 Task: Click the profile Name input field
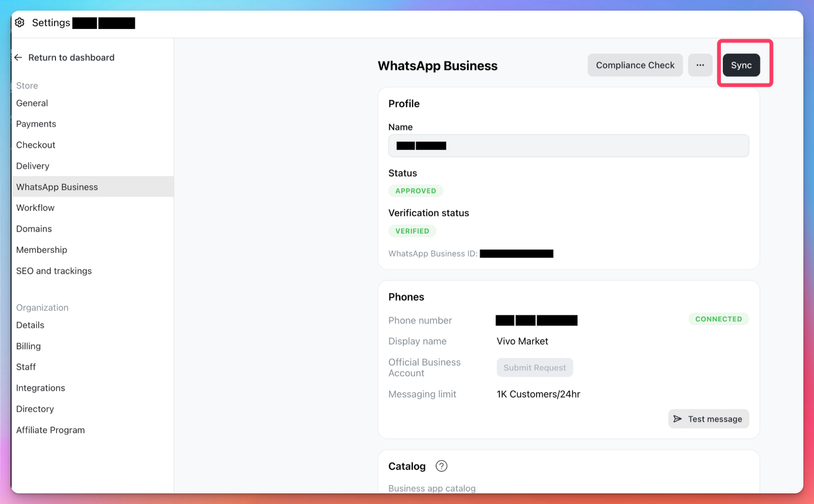[x=568, y=145]
